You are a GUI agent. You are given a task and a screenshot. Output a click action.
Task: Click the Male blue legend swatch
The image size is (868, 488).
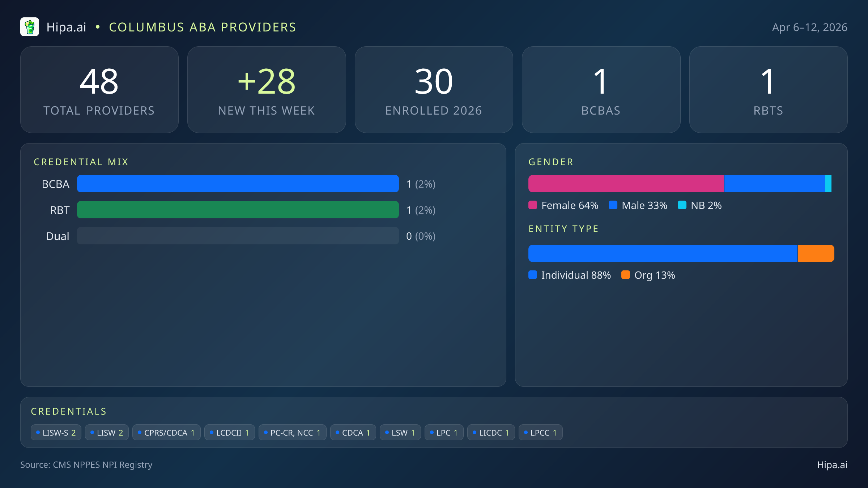[x=613, y=205]
